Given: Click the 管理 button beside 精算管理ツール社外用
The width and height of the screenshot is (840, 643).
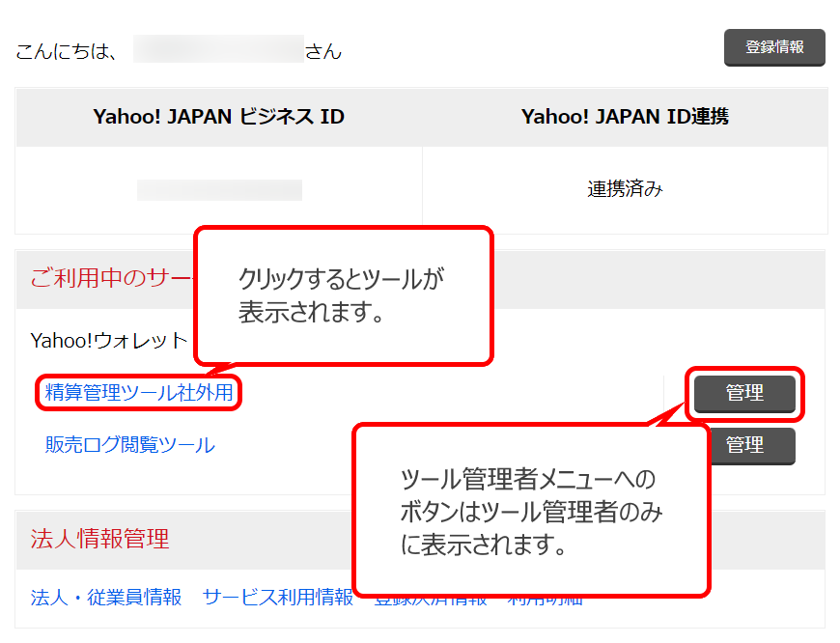Looking at the screenshot, I should (x=744, y=392).
